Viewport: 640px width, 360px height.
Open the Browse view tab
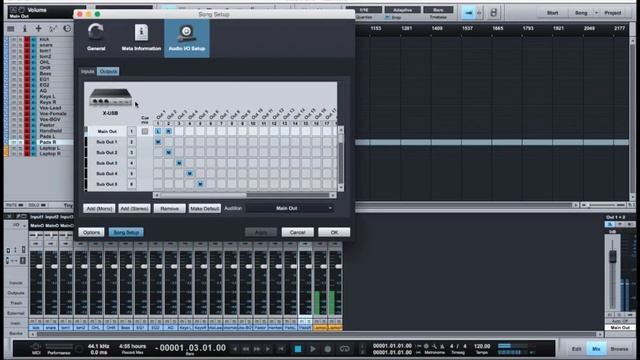coord(619,349)
